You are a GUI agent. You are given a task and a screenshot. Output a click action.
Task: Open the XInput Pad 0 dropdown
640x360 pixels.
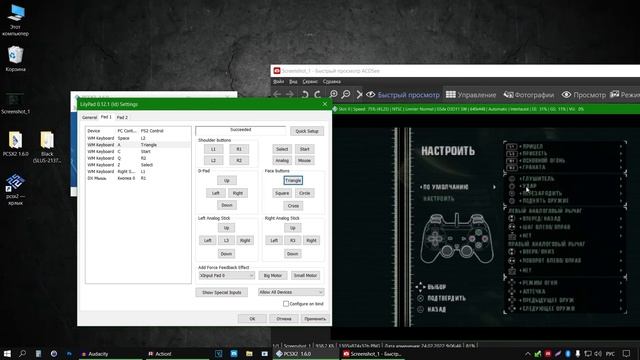coord(227,276)
